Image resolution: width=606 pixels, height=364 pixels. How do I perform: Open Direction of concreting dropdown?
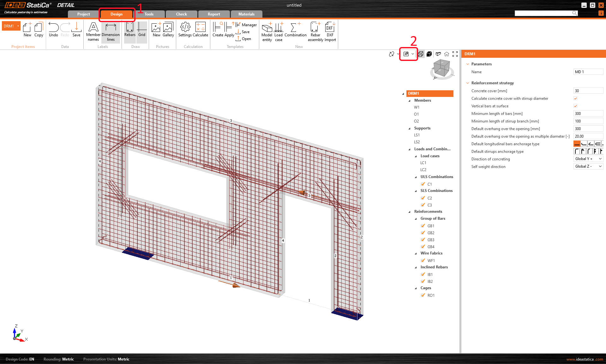pyautogui.click(x=588, y=159)
